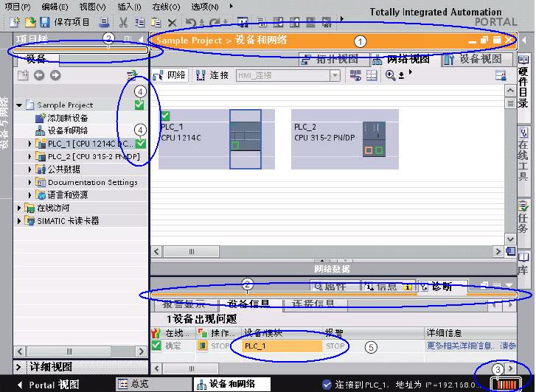The width and height of the screenshot is (536, 392).
Task: Click the cut scissors icon
Action: click(123, 23)
